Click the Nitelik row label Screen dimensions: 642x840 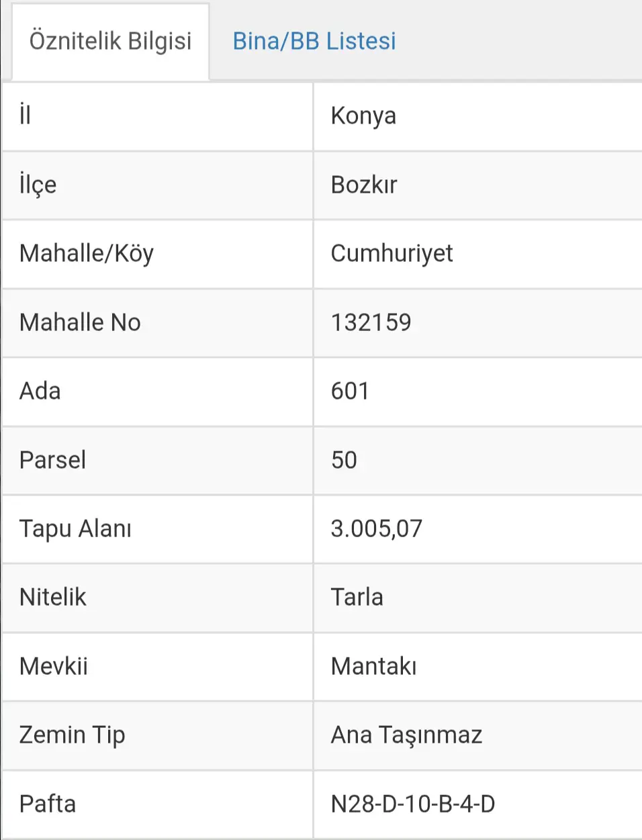point(52,598)
